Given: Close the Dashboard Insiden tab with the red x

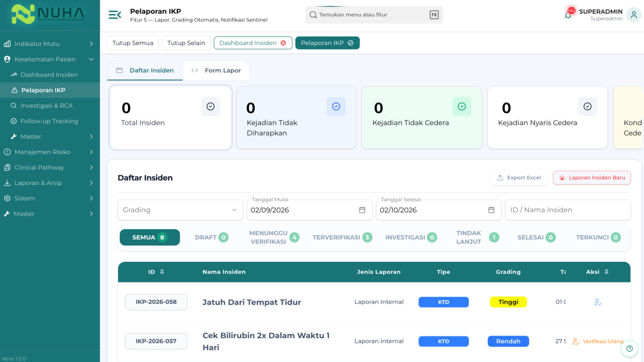Looking at the screenshot, I should click(x=283, y=43).
